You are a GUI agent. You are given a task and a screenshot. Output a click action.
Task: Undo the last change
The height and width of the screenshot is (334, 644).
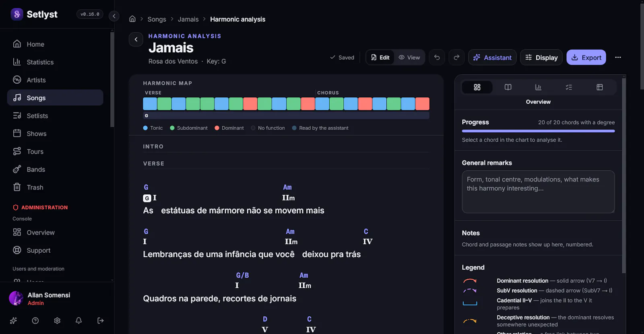click(437, 58)
